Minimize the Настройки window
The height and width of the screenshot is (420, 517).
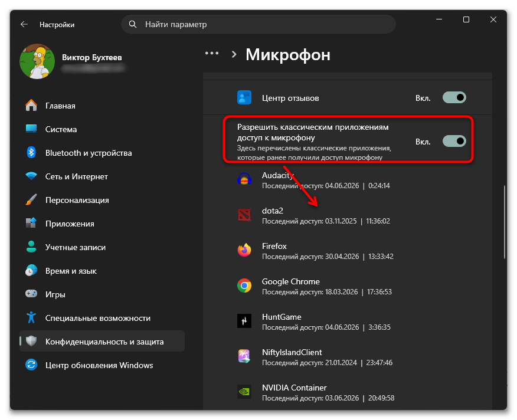coord(439,19)
